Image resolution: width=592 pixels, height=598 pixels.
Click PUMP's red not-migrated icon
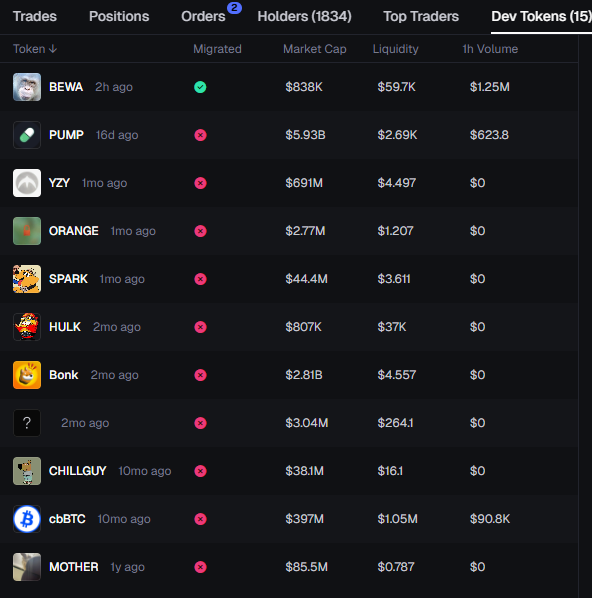[200, 135]
